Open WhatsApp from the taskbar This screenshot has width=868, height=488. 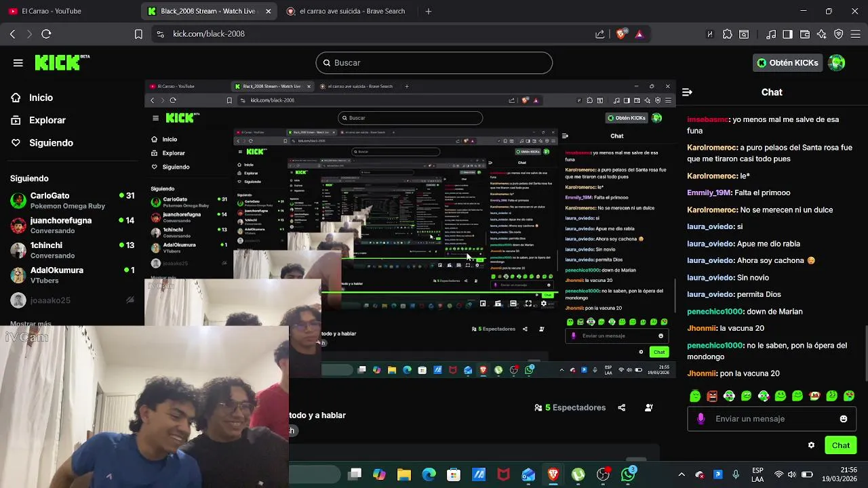click(x=628, y=474)
